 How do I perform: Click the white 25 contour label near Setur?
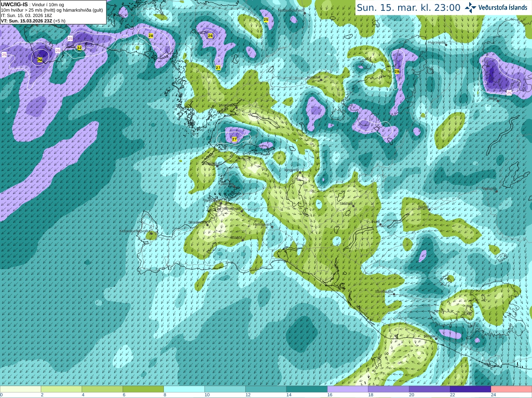(509, 93)
